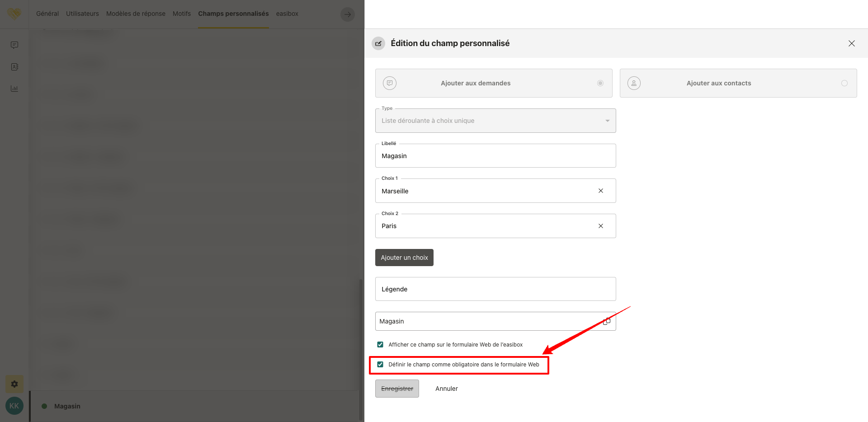The image size is (868, 422).
Task: Click into the Légende input field
Action: point(495,289)
